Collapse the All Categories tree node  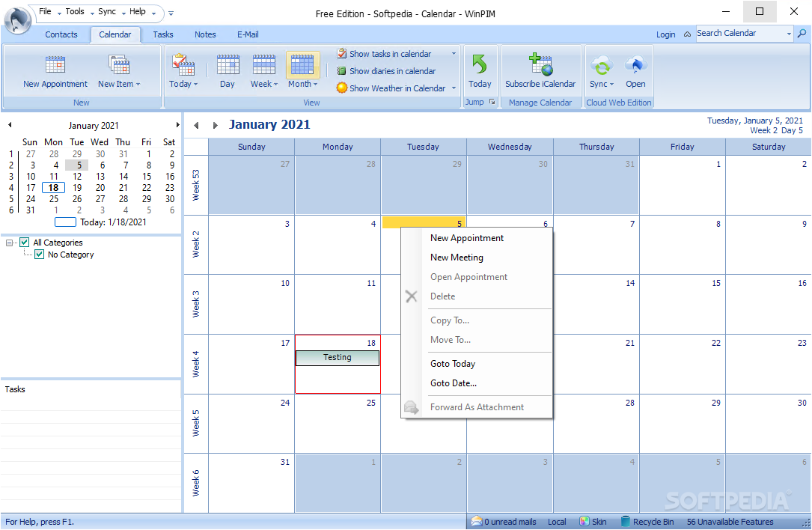pos(9,243)
